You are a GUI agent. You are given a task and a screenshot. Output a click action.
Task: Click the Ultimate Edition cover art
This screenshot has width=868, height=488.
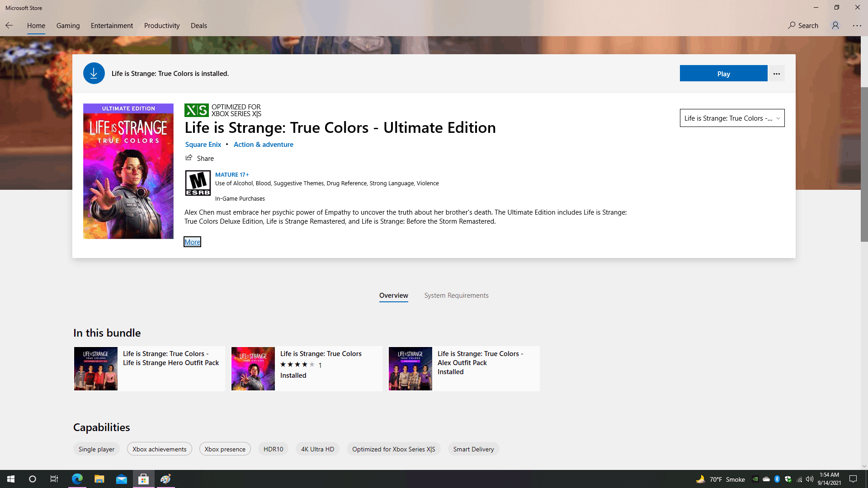point(128,171)
